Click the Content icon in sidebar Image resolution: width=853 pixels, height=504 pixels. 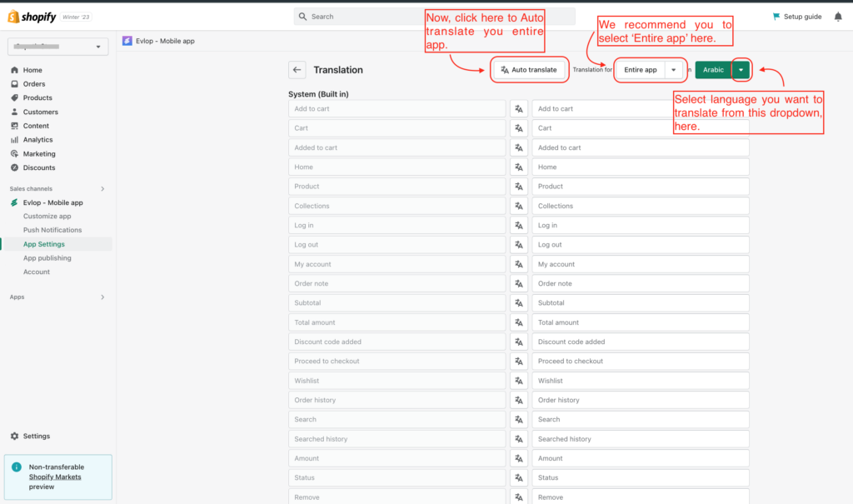pyautogui.click(x=15, y=126)
